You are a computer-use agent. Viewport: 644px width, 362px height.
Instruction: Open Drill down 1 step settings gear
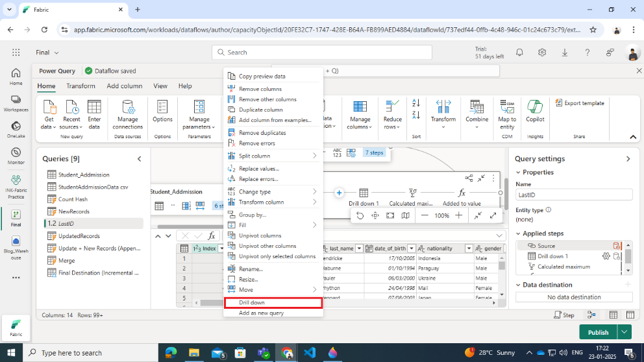(x=606, y=256)
